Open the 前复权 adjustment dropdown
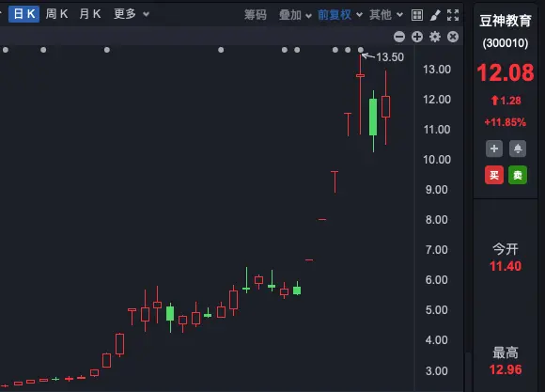This screenshot has height=392, width=545. (340, 15)
